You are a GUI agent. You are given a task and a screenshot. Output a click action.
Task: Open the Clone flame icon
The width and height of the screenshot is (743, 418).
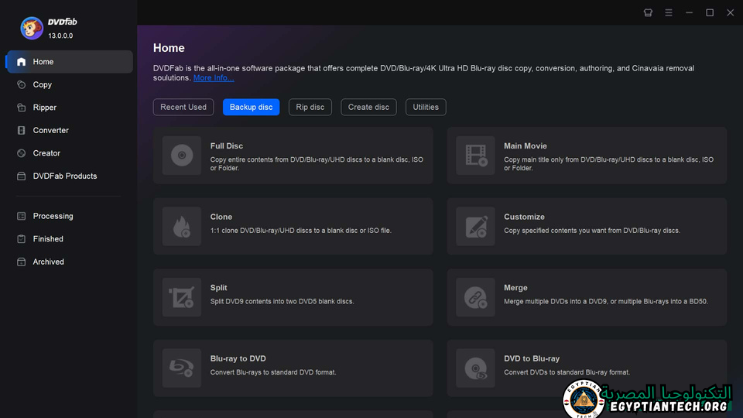point(181,226)
